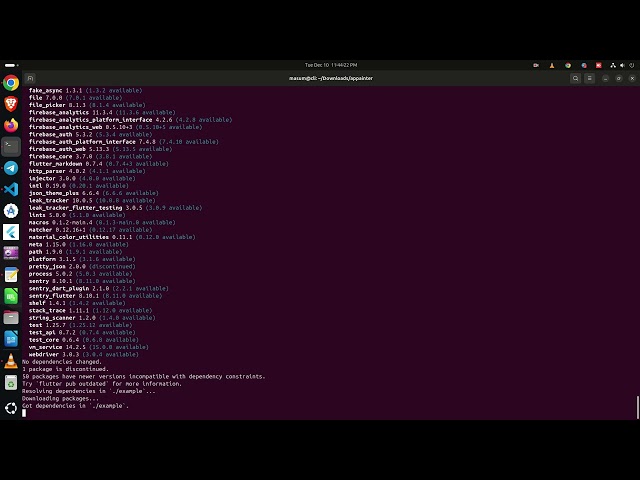Open Firefox from the dock

[11, 125]
